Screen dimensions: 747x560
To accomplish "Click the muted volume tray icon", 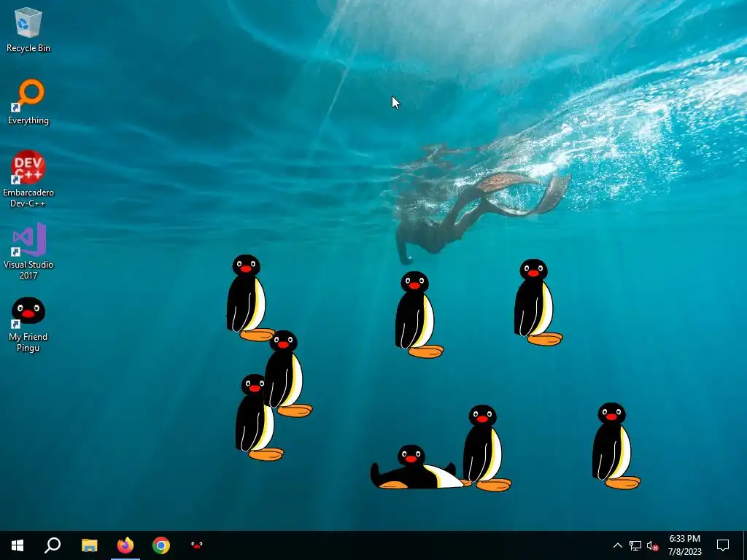I will pyautogui.click(x=653, y=545).
